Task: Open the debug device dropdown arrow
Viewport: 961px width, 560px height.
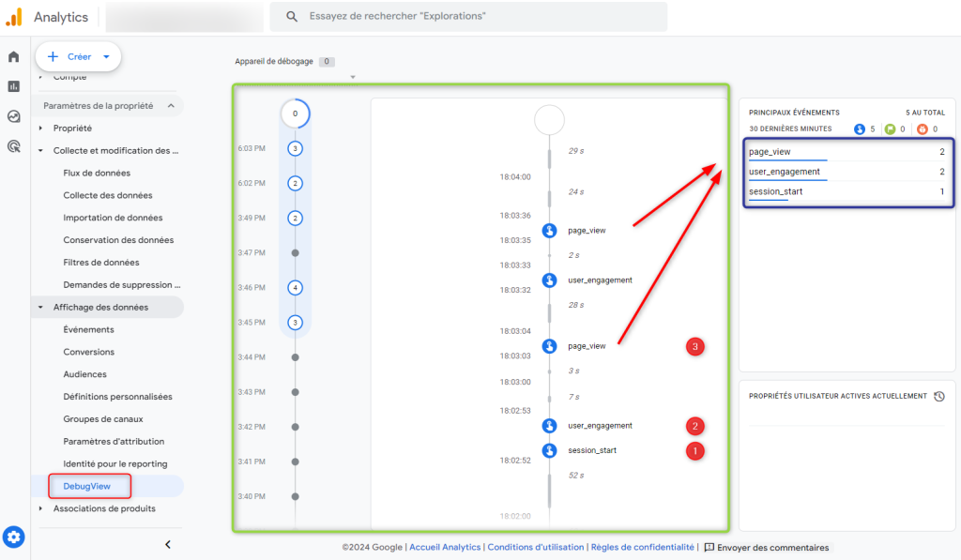Action: [x=353, y=77]
